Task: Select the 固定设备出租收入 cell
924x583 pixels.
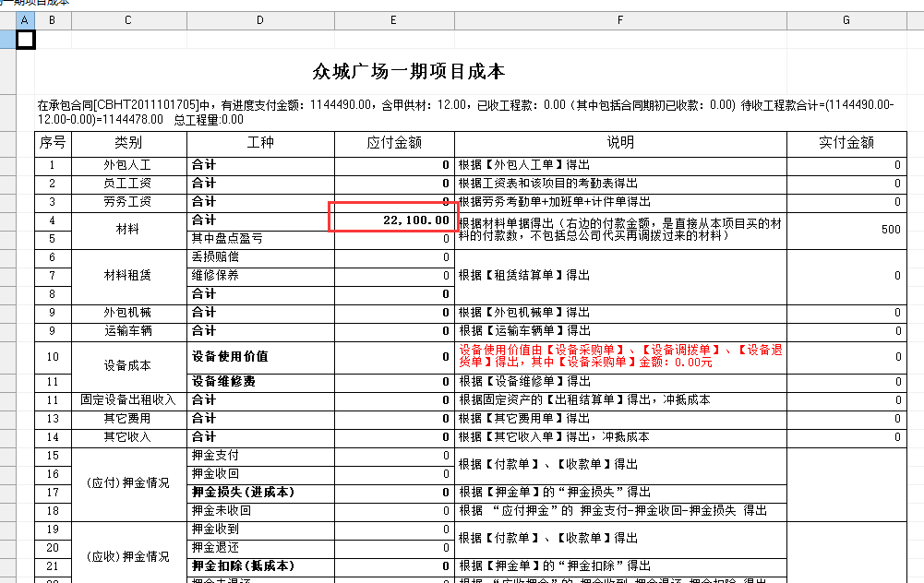Action: coord(128,399)
